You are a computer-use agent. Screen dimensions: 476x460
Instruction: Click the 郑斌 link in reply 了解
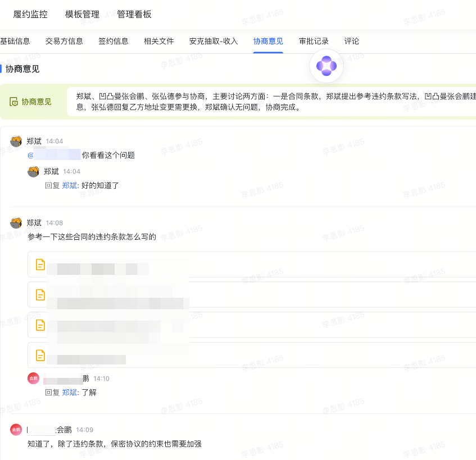70,393
